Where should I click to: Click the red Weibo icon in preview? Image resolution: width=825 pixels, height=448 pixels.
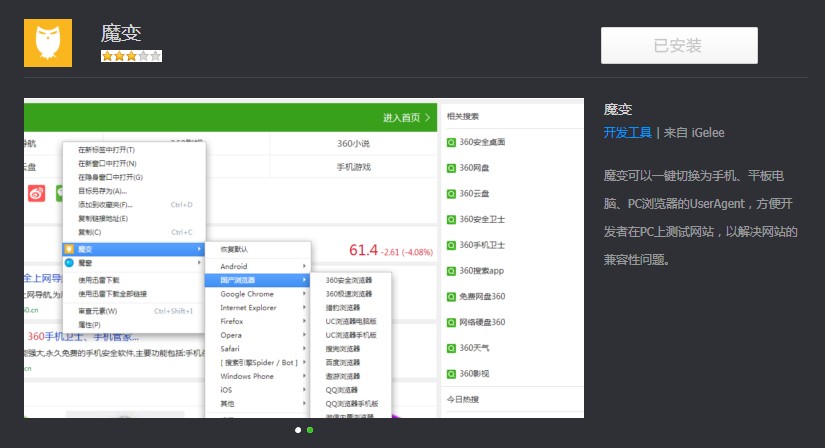pos(36,193)
